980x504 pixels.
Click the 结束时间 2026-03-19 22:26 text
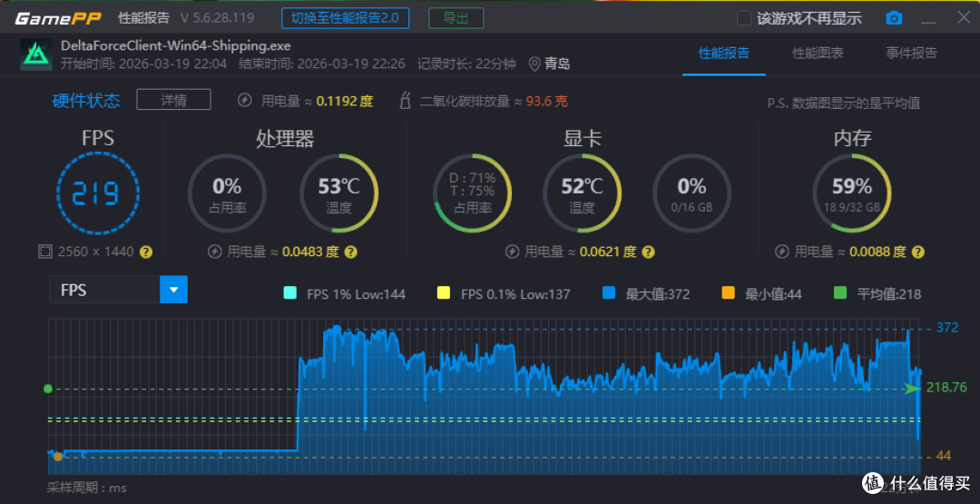(x=322, y=64)
